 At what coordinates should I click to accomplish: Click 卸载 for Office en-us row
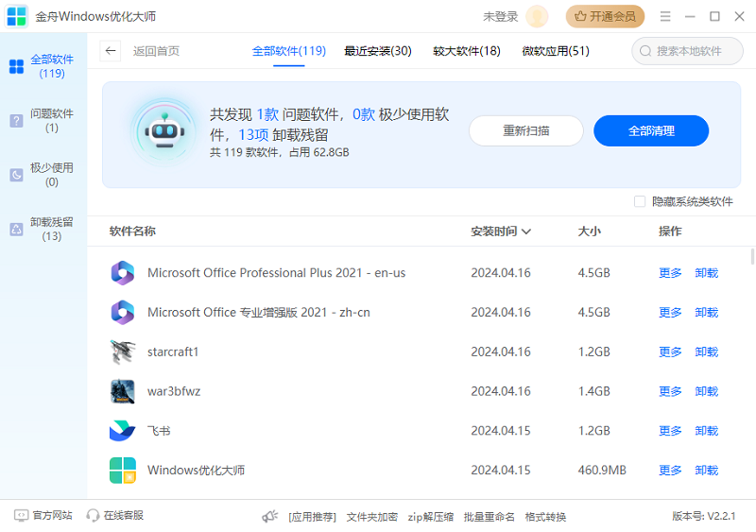706,273
